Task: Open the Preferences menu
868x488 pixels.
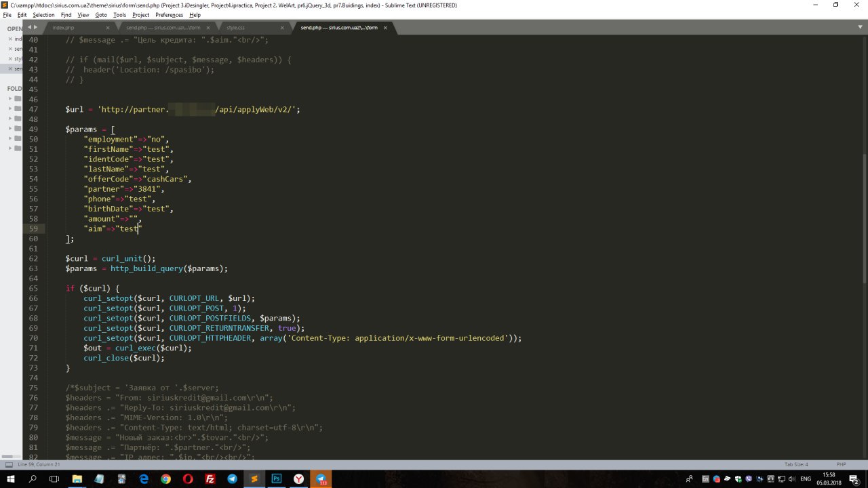Action: (170, 15)
